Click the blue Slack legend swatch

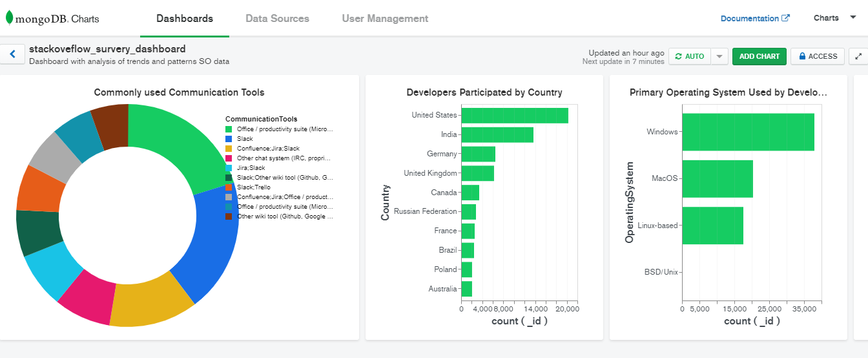(229, 139)
